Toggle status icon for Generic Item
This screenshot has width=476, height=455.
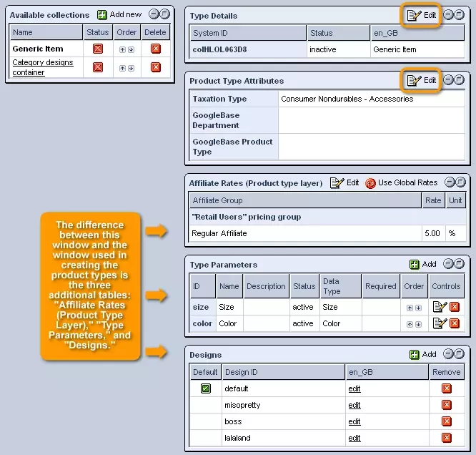(x=98, y=49)
